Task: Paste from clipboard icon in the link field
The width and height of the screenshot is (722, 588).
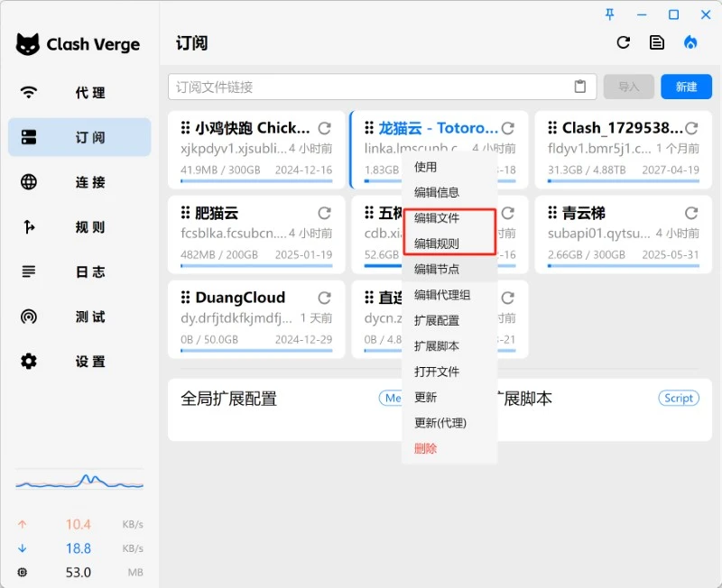Action: [580, 87]
